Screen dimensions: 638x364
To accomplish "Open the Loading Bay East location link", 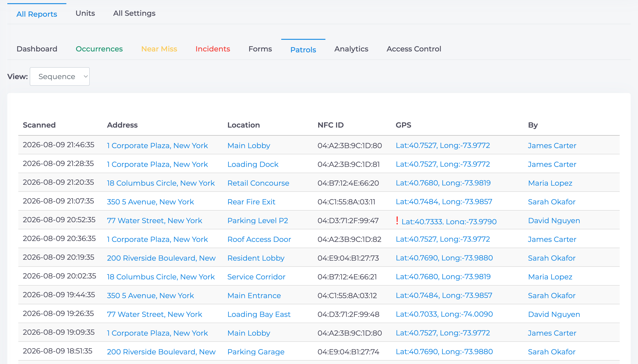I will pyautogui.click(x=259, y=314).
